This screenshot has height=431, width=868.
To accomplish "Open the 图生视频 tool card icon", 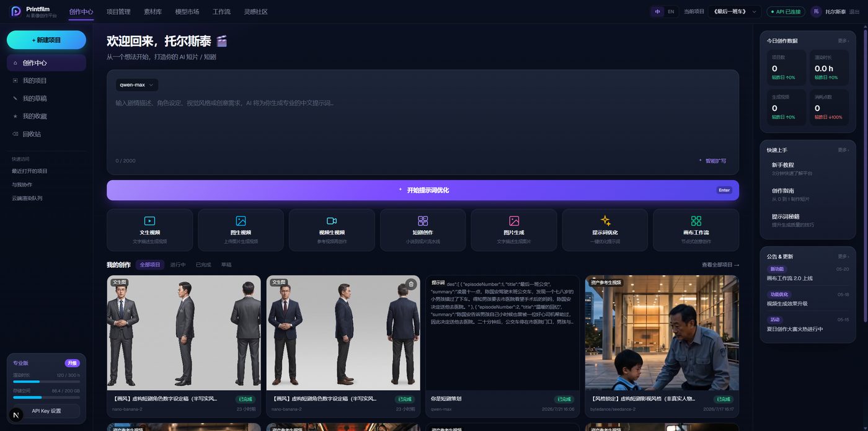I will click(241, 221).
